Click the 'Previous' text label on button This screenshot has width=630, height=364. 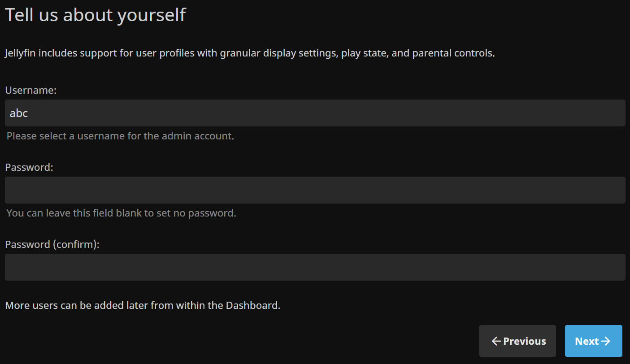[x=525, y=341]
